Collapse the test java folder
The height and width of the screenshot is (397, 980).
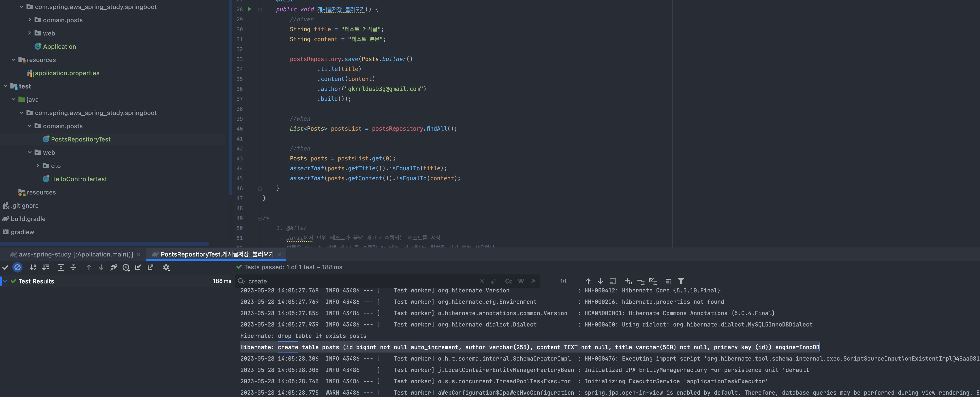pos(13,99)
